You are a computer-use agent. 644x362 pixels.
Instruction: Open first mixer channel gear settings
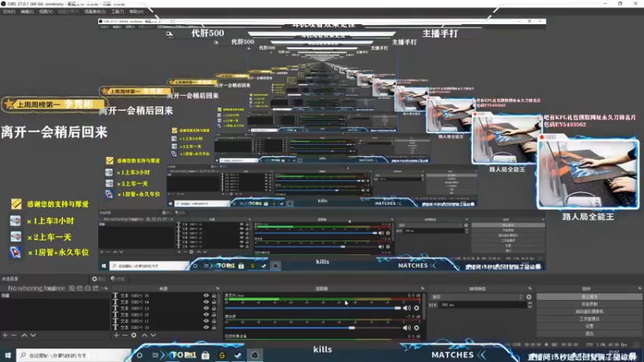[416, 308]
